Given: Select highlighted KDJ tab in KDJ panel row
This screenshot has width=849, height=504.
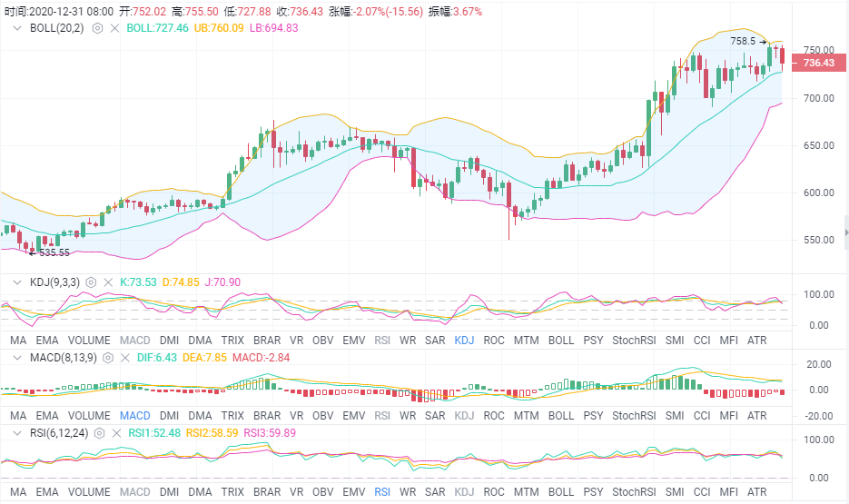Looking at the screenshot, I should pos(464,340).
